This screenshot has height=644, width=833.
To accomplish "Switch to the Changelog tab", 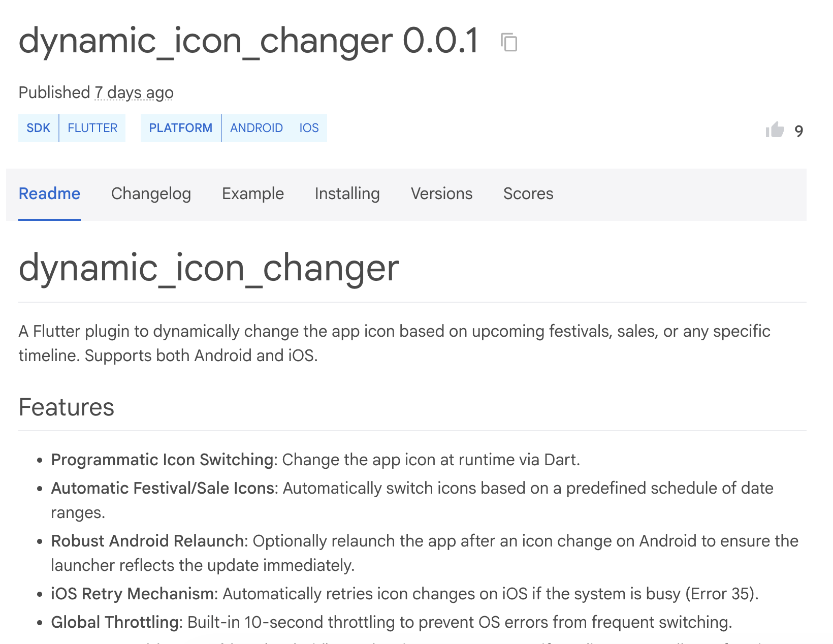I will pyautogui.click(x=151, y=194).
